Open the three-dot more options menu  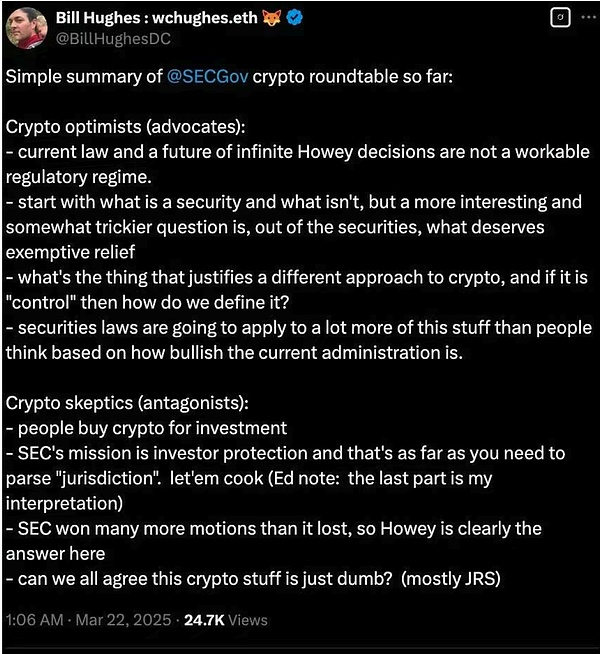click(586, 18)
